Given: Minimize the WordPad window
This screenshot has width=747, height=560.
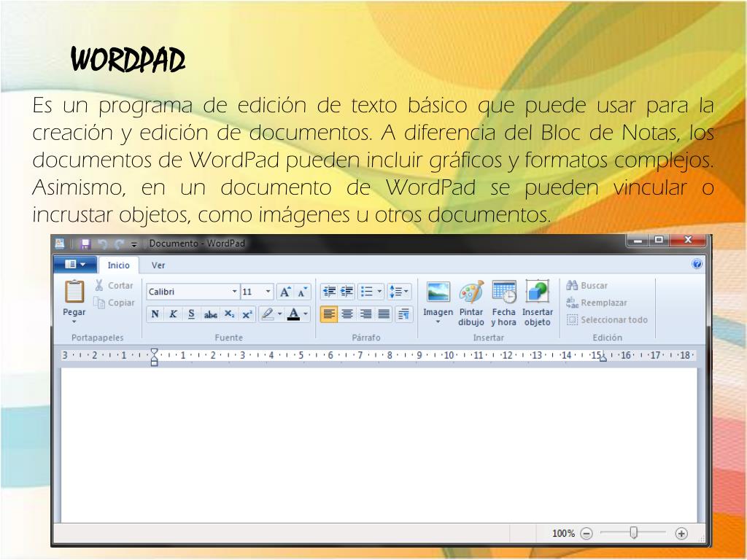Looking at the screenshot, I should point(638,241).
